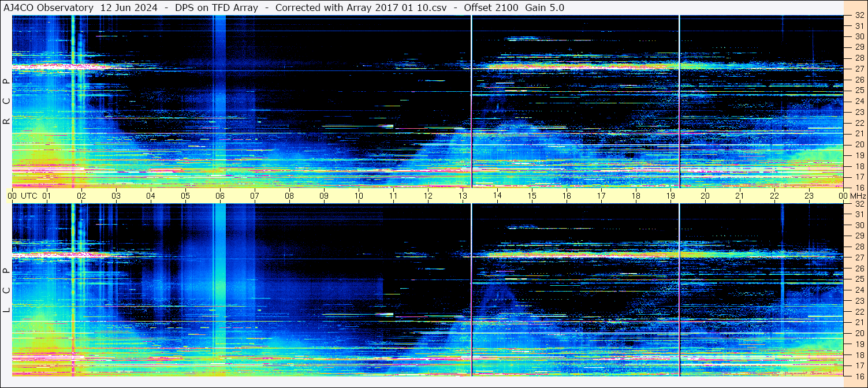
Task: Click the Offset 2100 text in header
Action: [491, 8]
